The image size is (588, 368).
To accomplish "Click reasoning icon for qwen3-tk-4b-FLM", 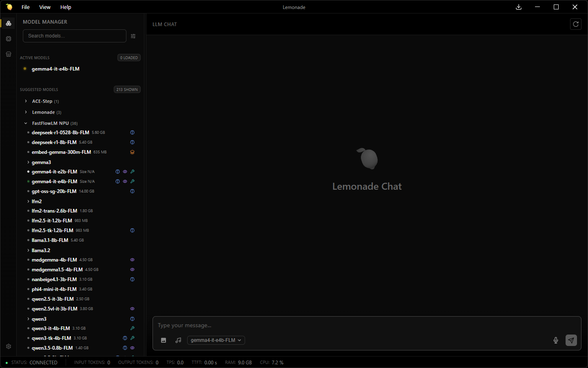I will (125, 338).
